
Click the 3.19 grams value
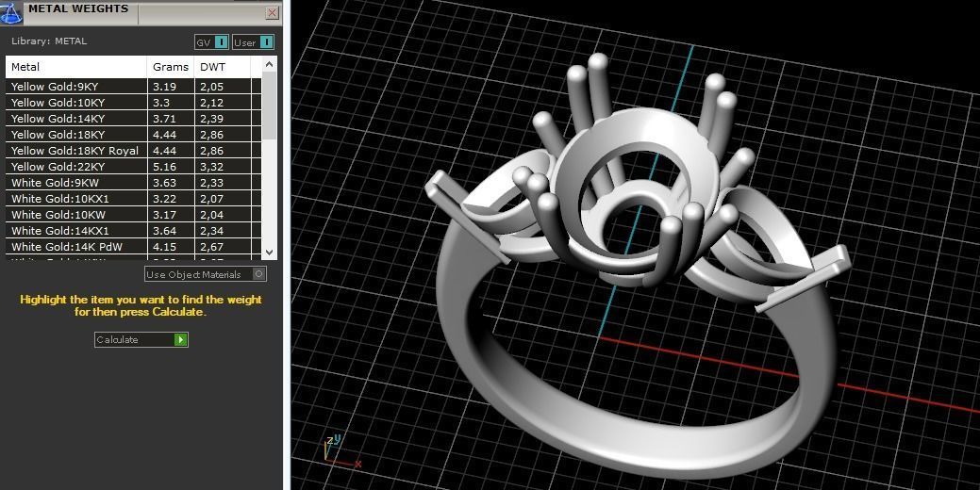coord(164,86)
